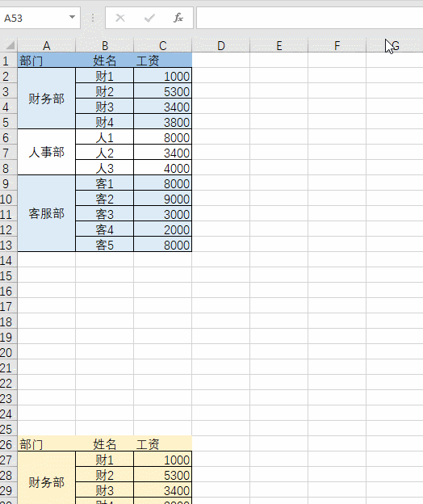Select the merged cell 人事部

[x=47, y=153]
